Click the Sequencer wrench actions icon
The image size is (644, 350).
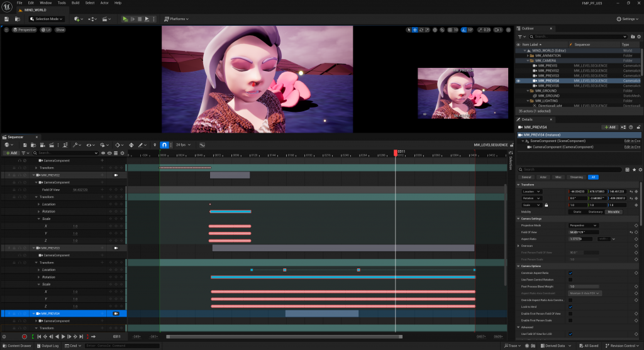(75, 145)
